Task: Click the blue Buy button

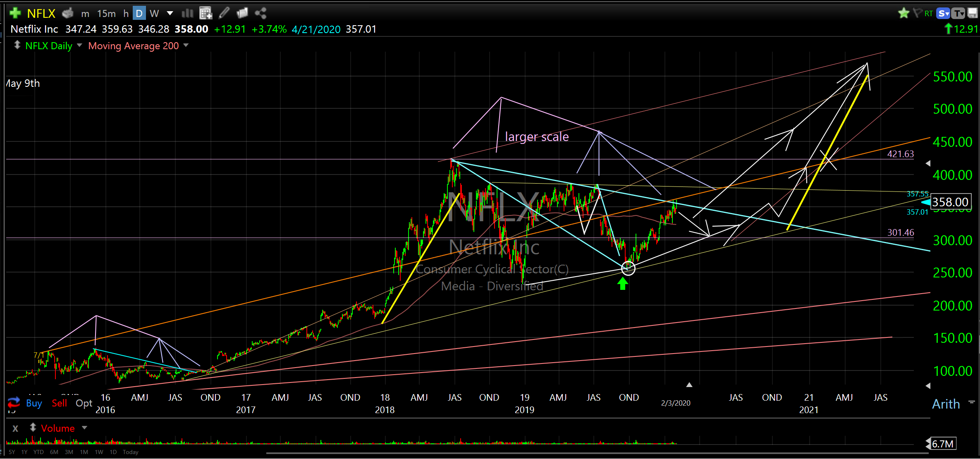Action: 34,403
